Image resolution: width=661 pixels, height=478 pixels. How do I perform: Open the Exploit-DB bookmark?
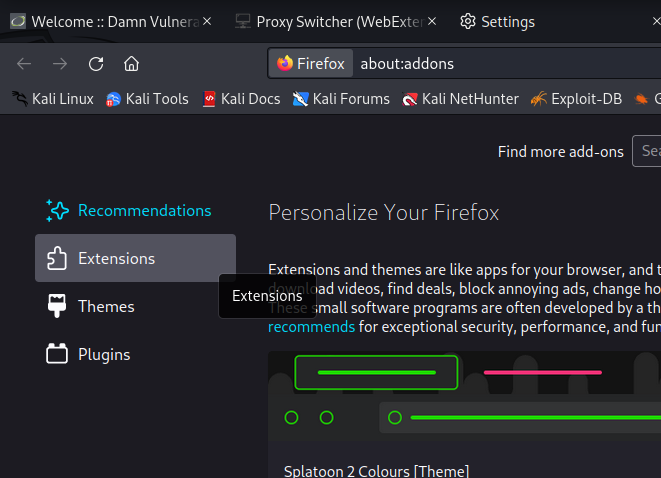pyautogui.click(x=576, y=99)
